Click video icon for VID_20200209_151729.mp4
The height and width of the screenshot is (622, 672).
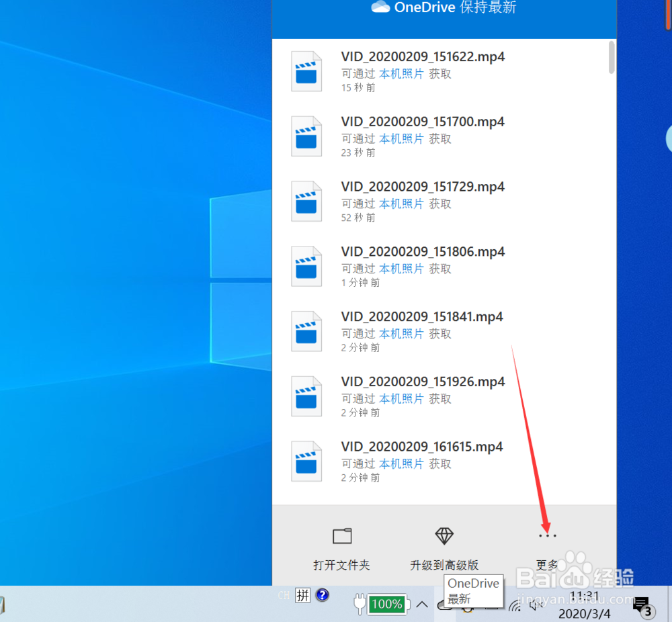click(306, 202)
